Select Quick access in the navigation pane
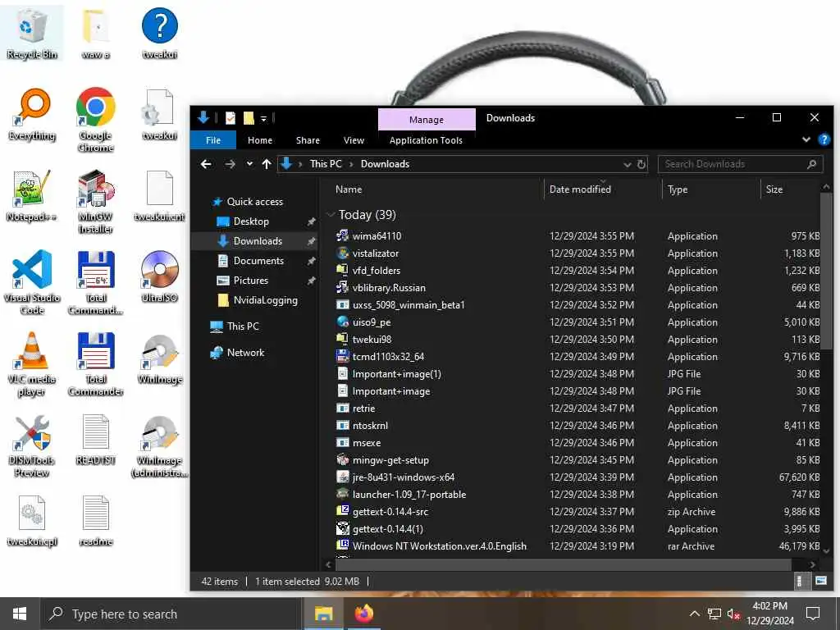The height and width of the screenshot is (630, 840). pos(254,202)
